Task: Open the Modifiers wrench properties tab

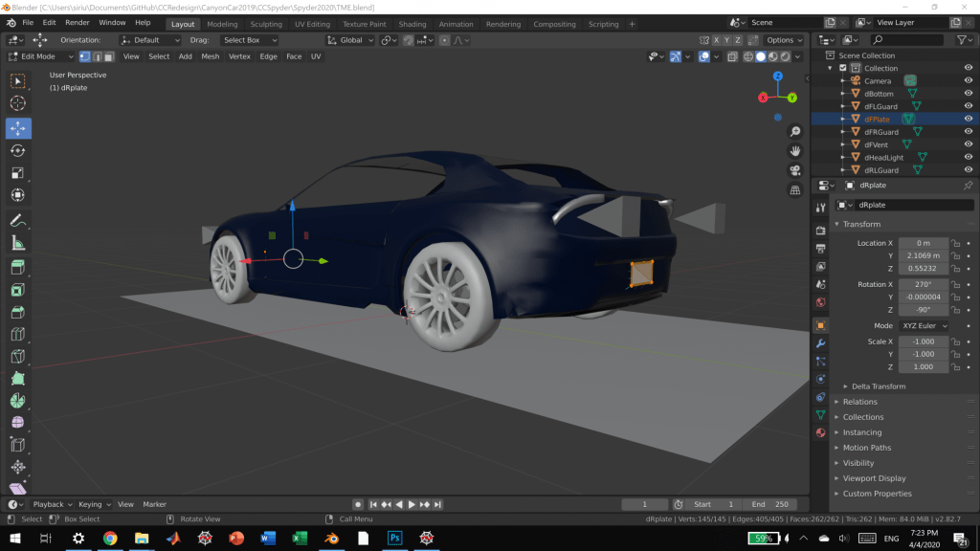Action: (820, 343)
